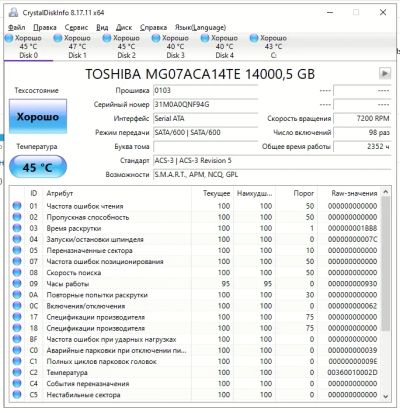This screenshot has width=400, height=413.
Task: Click status dot of attribute 17
Action: coord(17,317)
